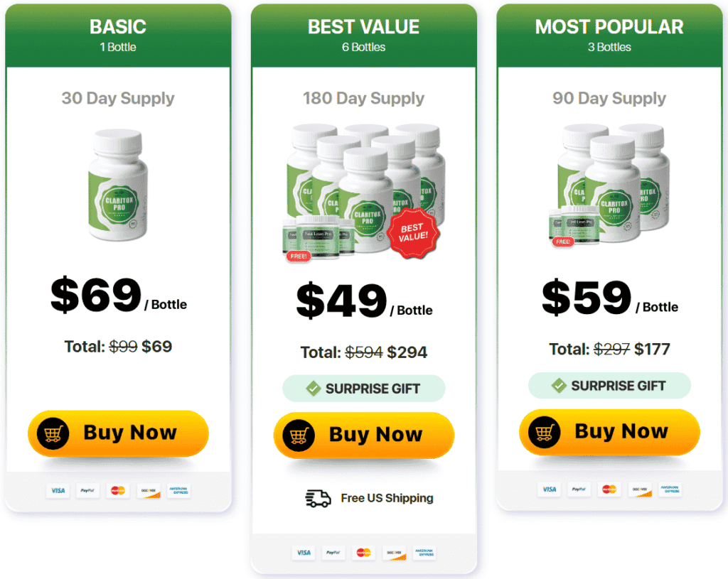
Task: Click the Discover icon under the Basic plan
Action: tap(149, 490)
